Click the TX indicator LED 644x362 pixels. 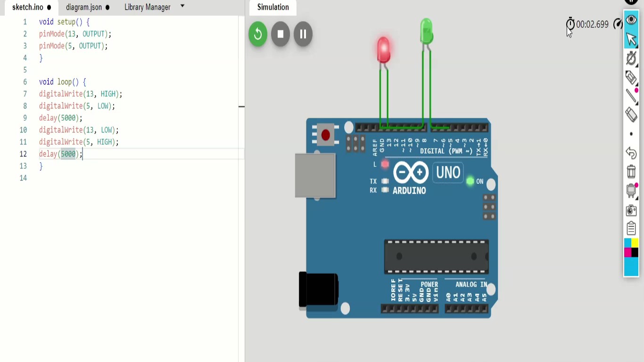click(385, 181)
